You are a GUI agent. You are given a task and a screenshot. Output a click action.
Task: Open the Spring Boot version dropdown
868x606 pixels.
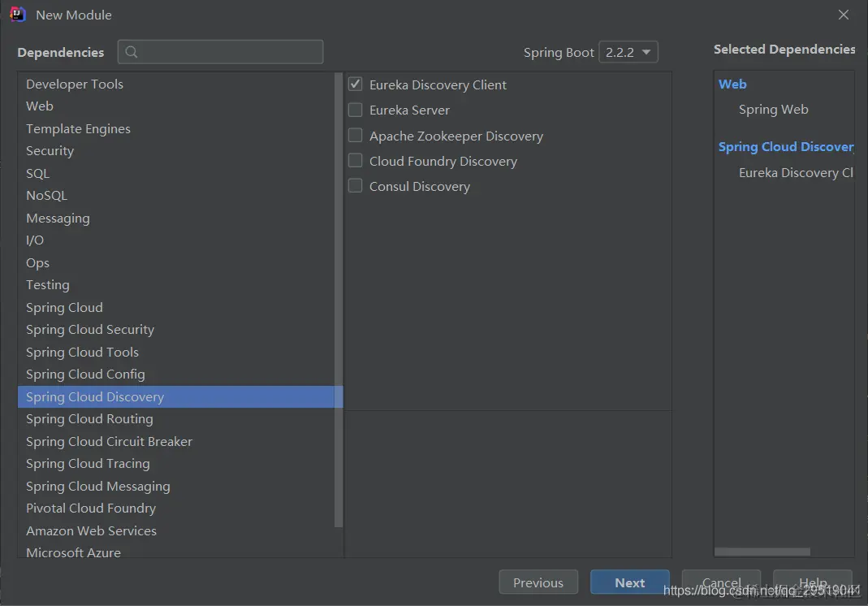(x=628, y=52)
